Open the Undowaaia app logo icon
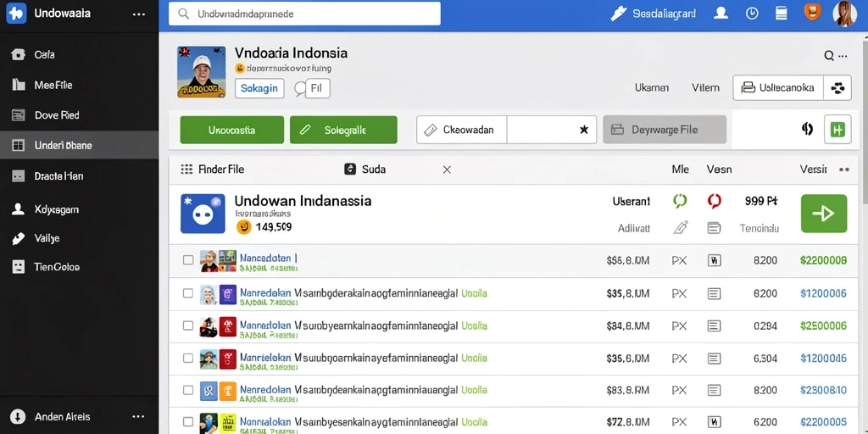The image size is (868, 434). (16, 14)
